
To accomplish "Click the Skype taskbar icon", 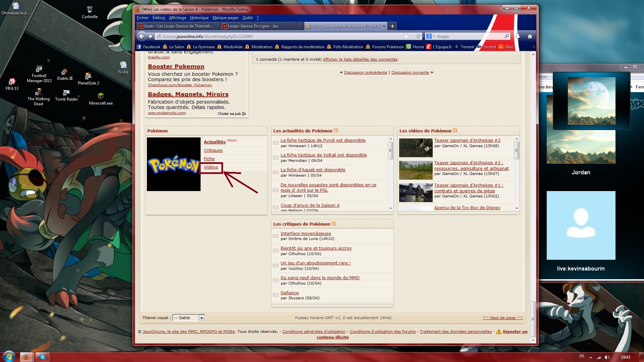I will coord(43,357).
